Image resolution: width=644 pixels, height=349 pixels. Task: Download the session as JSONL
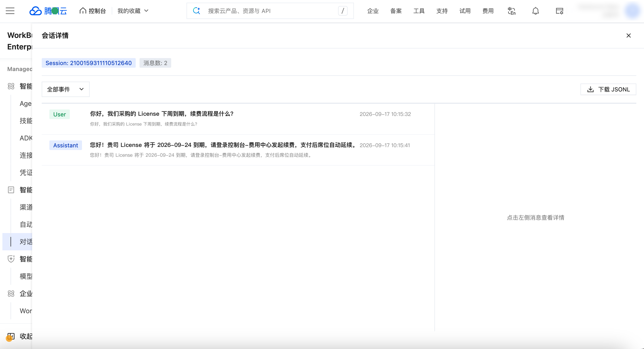point(608,89)
